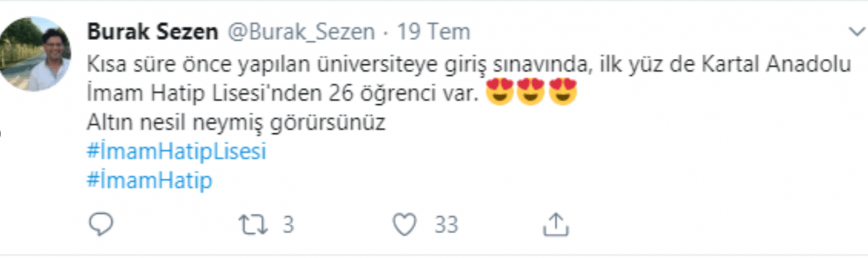
Task: Visit the @Burak_Sezen handle
Action: pyautogui.click(x=300, y=32)
